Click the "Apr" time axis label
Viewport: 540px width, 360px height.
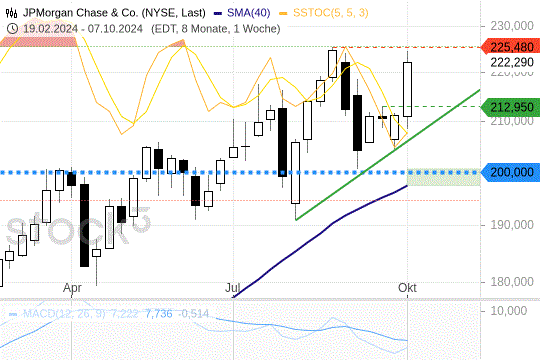72,288
